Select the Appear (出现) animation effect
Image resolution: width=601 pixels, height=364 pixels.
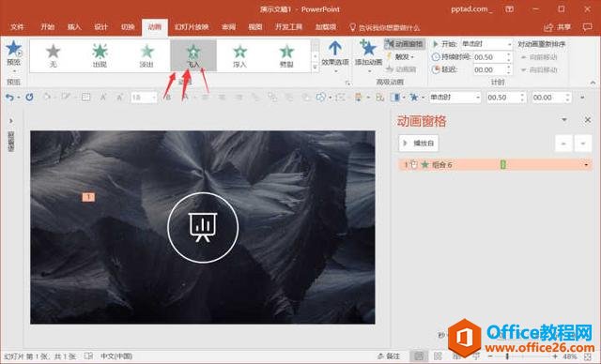coord(100,55)
